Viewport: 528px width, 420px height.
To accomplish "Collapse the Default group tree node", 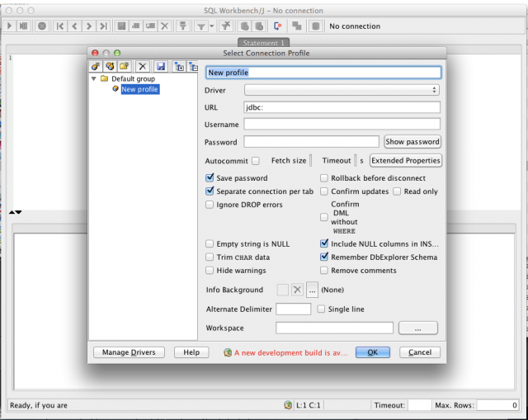I will pos(94,78).
